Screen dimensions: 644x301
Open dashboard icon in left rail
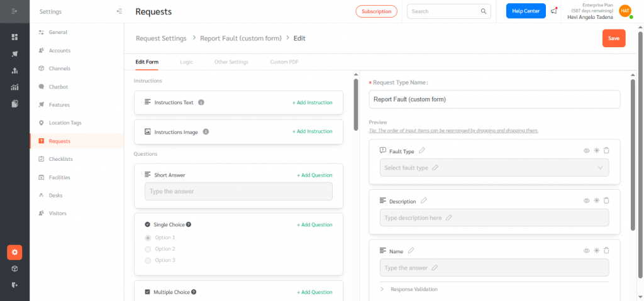pyautogui.click(x=14, y=37)
